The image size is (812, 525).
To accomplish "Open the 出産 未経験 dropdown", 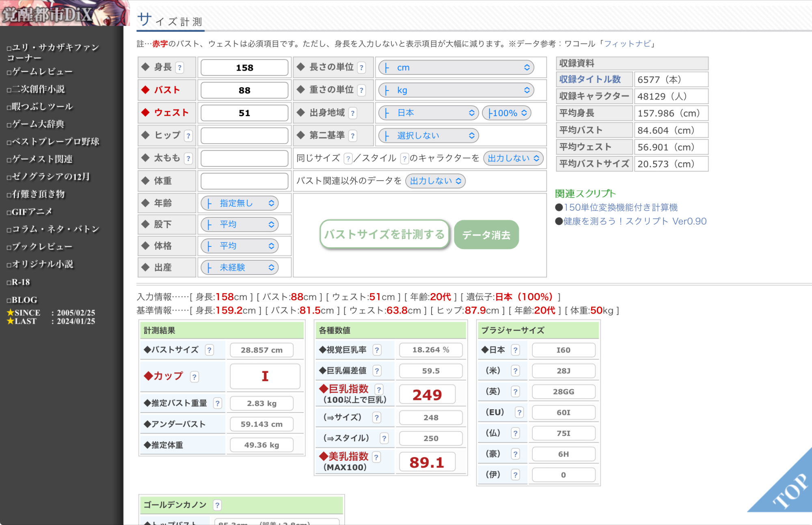I will pos(240,267).
